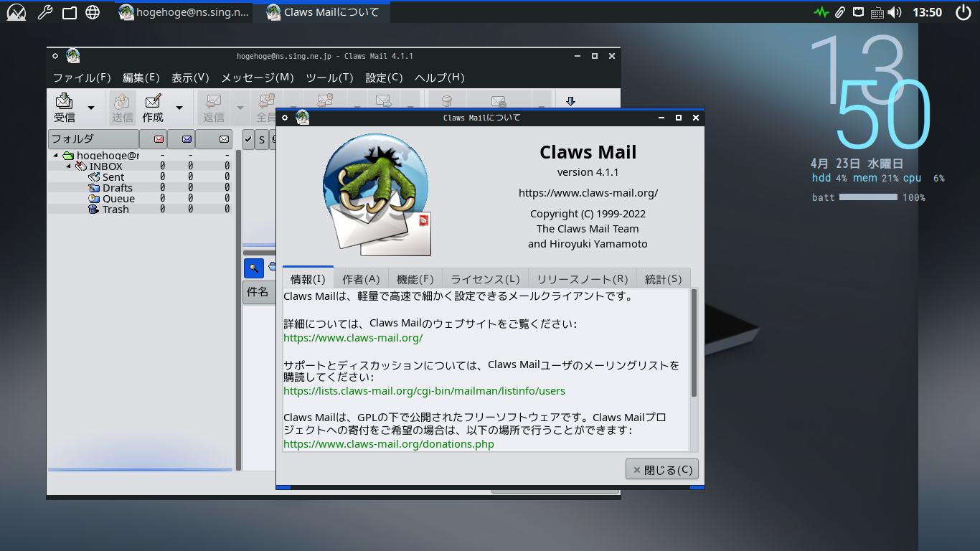The height and width of the screenshot is (551, 980).
Task: Click the green system monitor tray icon
Action: [821, 12]
